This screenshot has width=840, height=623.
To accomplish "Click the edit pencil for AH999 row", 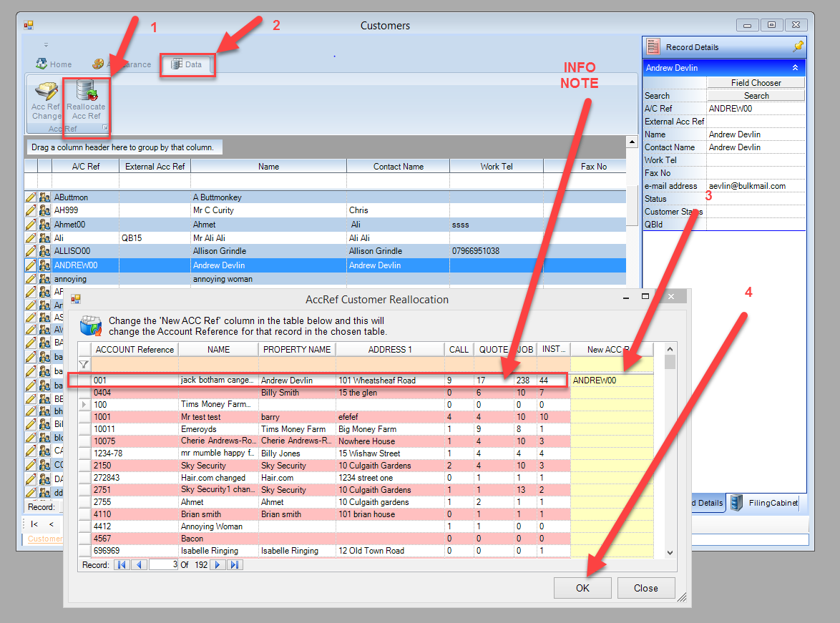I will click(x=31, y=210).
